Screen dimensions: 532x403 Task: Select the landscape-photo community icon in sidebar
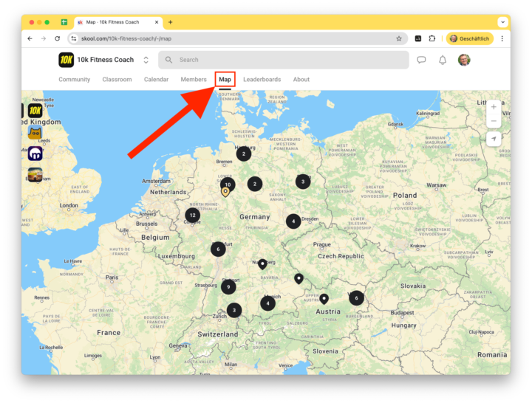35,175
